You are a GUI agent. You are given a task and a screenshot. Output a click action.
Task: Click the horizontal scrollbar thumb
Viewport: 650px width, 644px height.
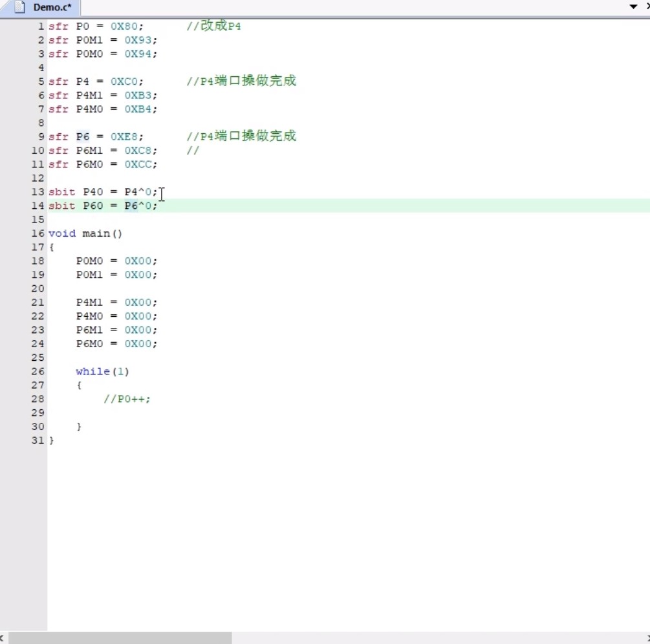click(120, 638)
